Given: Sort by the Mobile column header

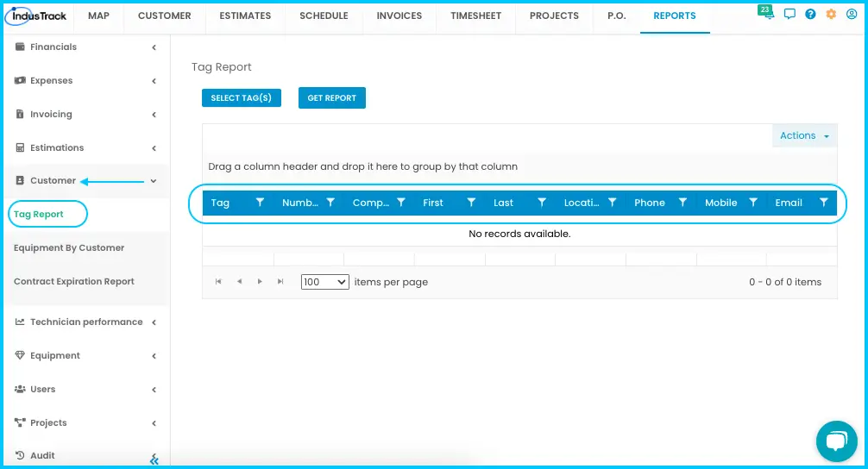Looking at the screenshot, I should click(720, 203).
